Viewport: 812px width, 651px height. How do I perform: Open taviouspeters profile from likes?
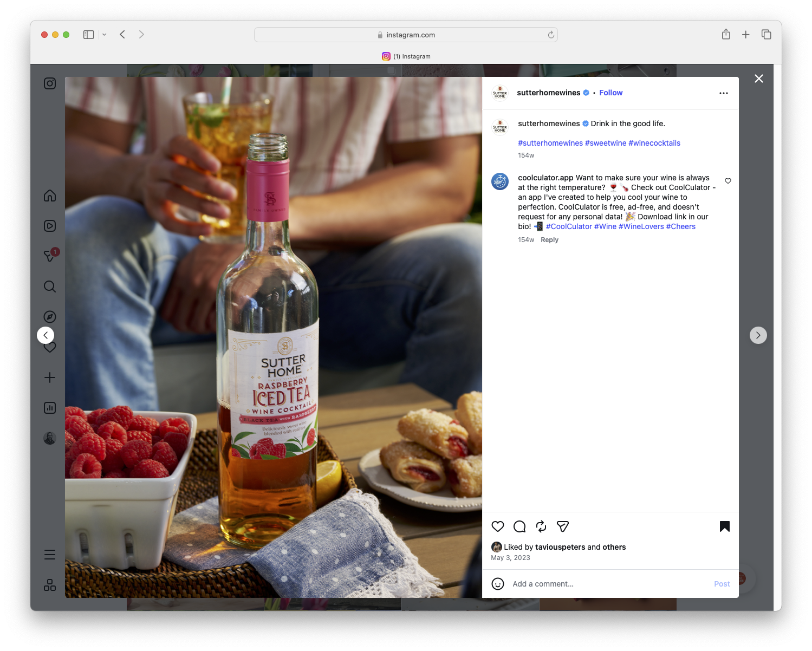point(560,547)
